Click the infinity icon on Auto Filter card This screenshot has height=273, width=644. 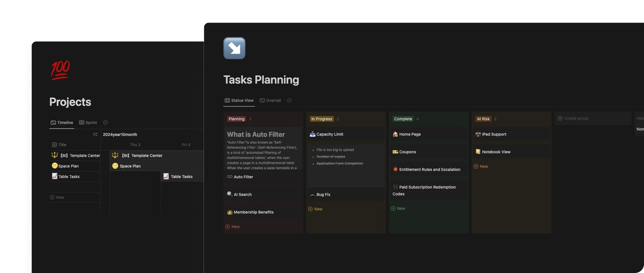230,177
